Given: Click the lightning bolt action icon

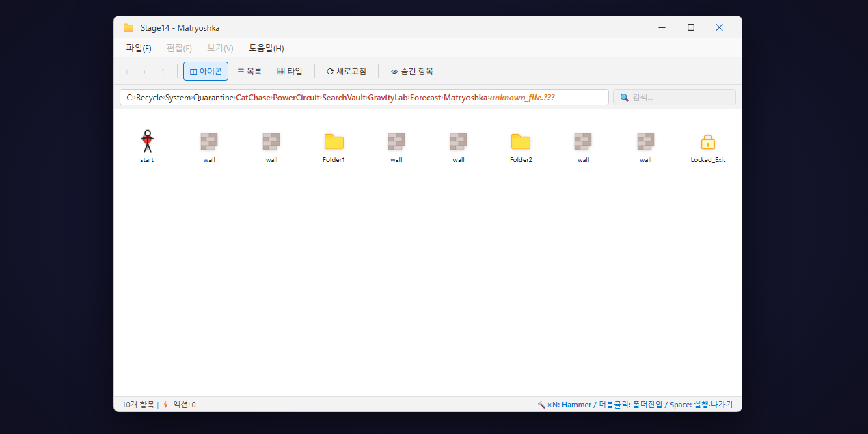Looking at the screenshot, I should click(165, 405).
